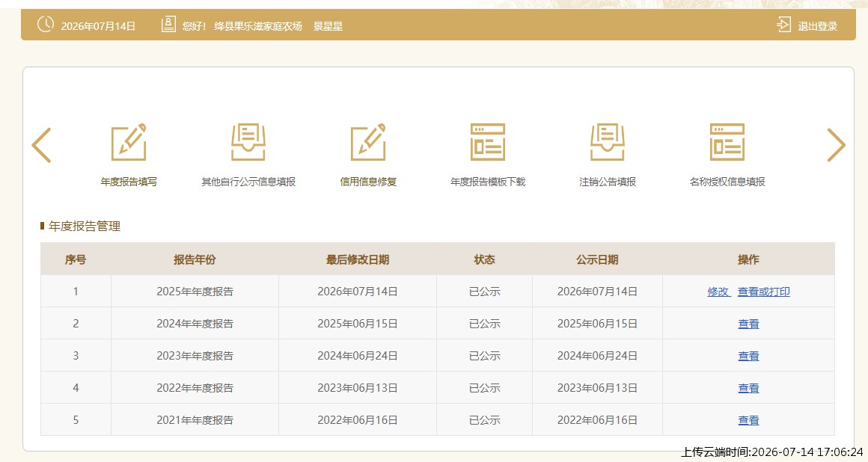Open the 名称授权信息填报 icon
The height and width of the screenshot is (462, 868).
727,142
